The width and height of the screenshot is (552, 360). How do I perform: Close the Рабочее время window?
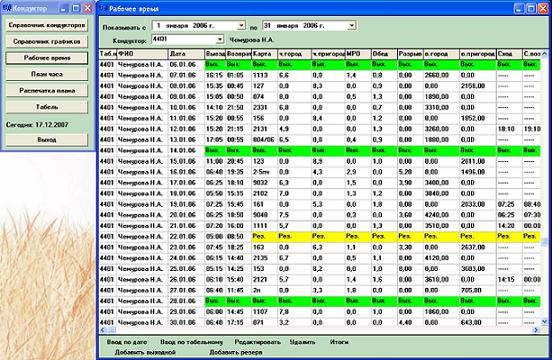coord(544,8)
